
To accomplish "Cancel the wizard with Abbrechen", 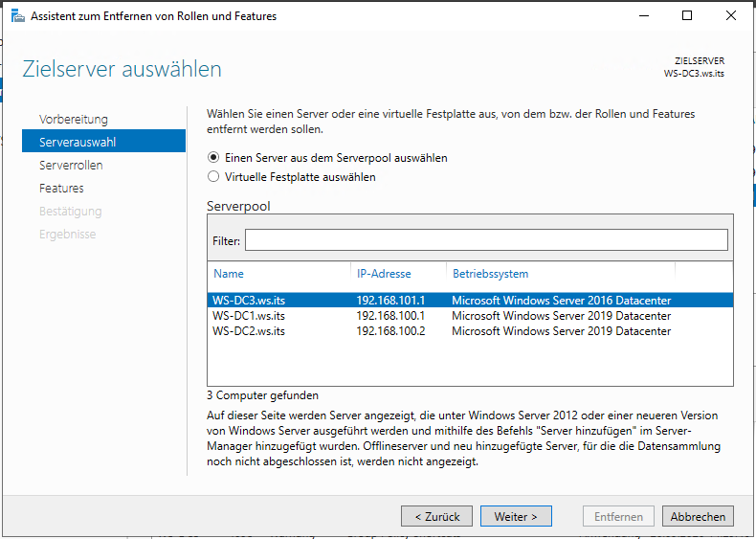I will click(698, 516).
